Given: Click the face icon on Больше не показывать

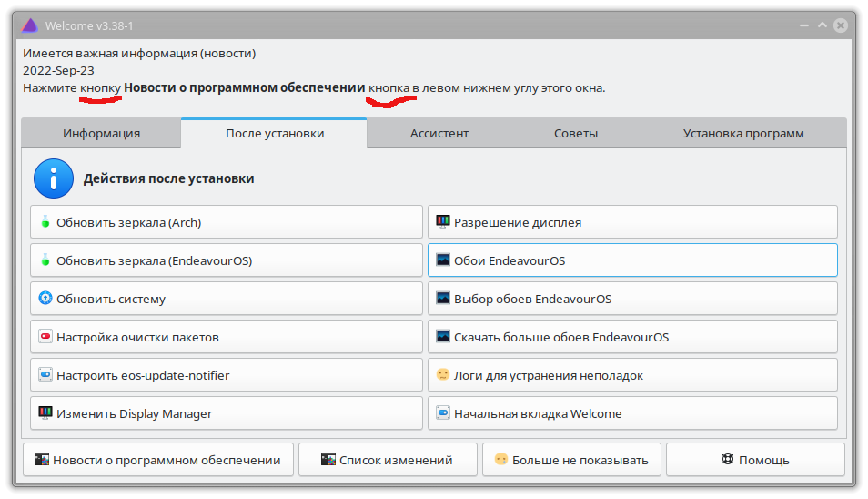Looking at the screenshot, I should point(501,459).
